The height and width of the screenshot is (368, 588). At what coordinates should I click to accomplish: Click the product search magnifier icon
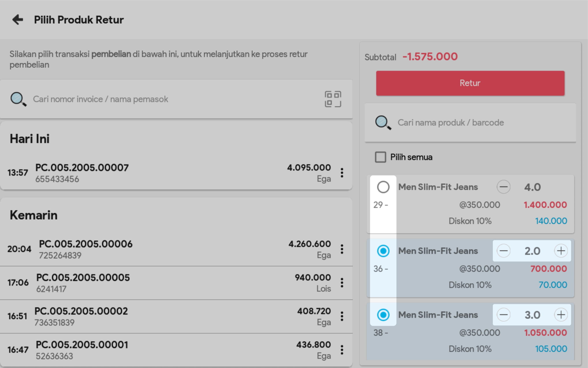coord(383,123)
